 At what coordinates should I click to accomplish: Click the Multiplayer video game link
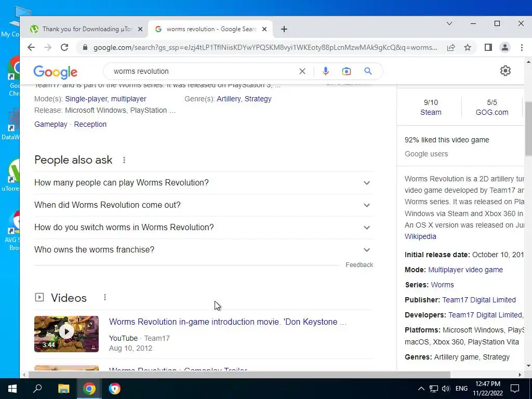coord(465,270)
